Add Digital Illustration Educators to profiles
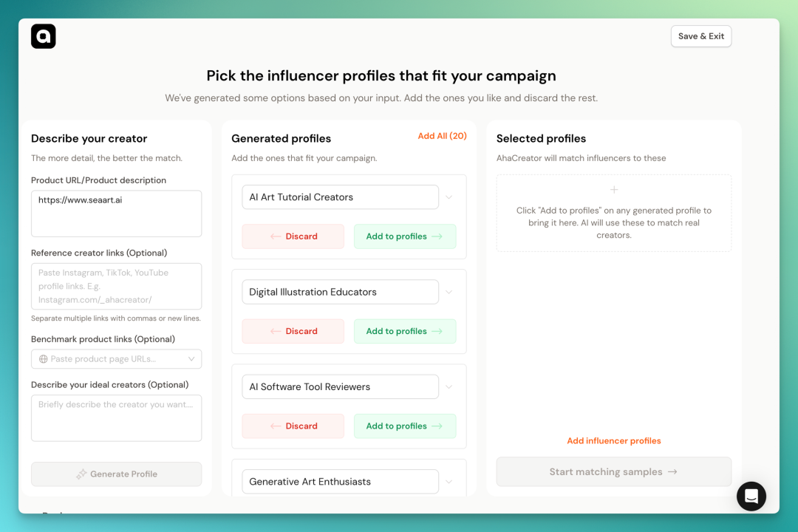Viewport: 798px width, 532px height. pyautogui.click(x=405, y=331)
